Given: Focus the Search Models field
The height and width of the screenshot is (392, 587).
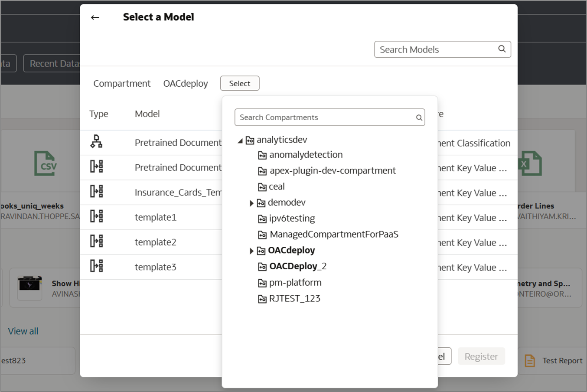Looking at the screenshot, I should coord(436,49).
